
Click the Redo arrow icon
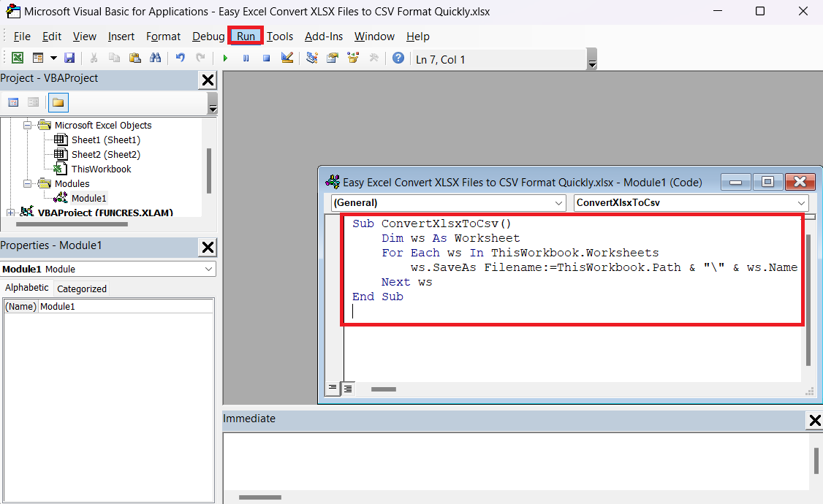click(200, 58)
